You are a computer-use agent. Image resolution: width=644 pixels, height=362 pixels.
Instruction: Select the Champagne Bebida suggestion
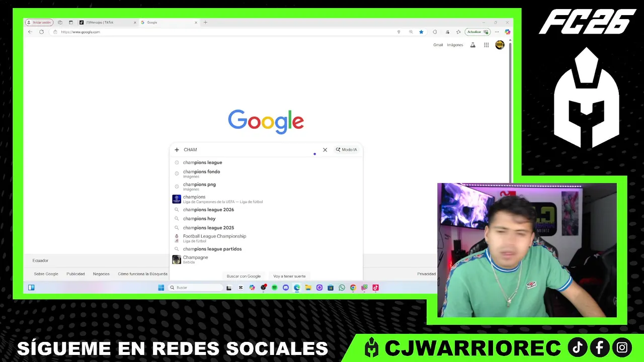266,259
